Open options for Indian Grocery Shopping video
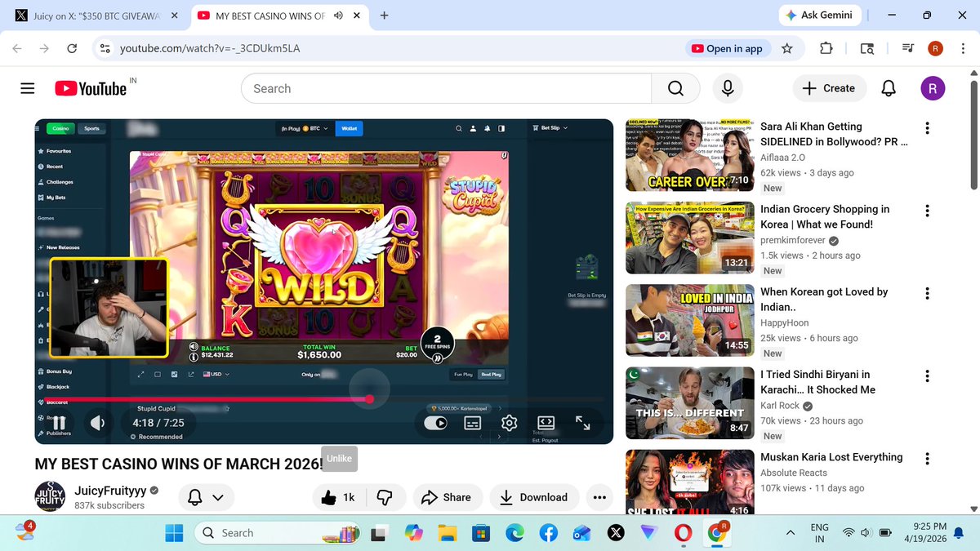980x551 pixels. (927, 211)
